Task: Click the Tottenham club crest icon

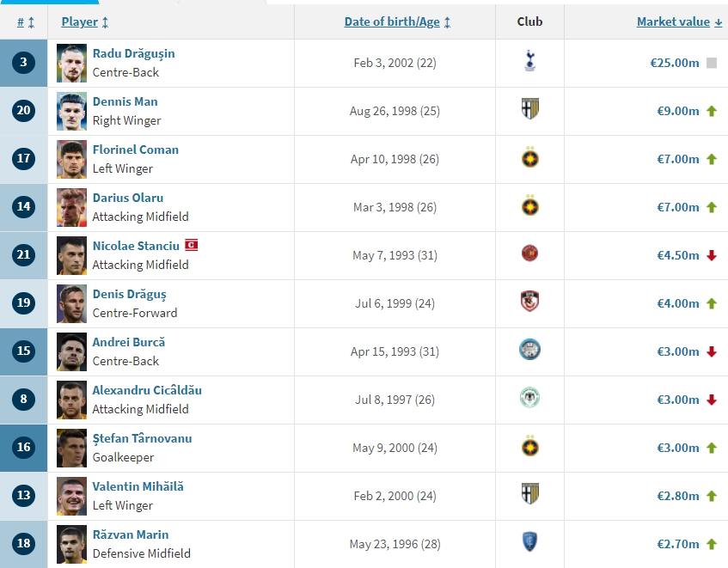Action: [529, 63]
